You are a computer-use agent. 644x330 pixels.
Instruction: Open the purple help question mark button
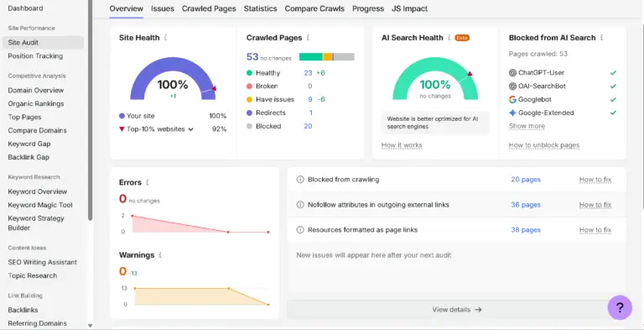coord(620,307)
